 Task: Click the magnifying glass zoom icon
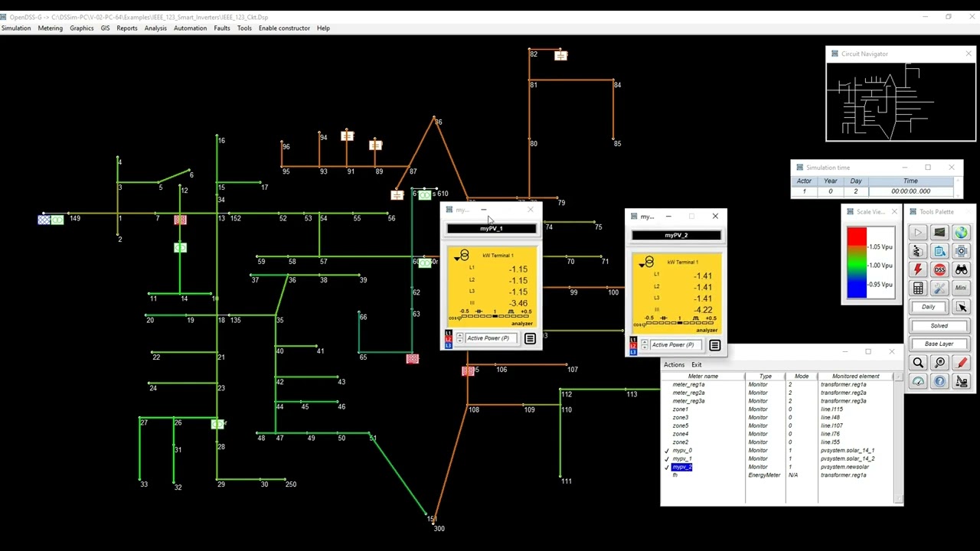pos(918,363)
